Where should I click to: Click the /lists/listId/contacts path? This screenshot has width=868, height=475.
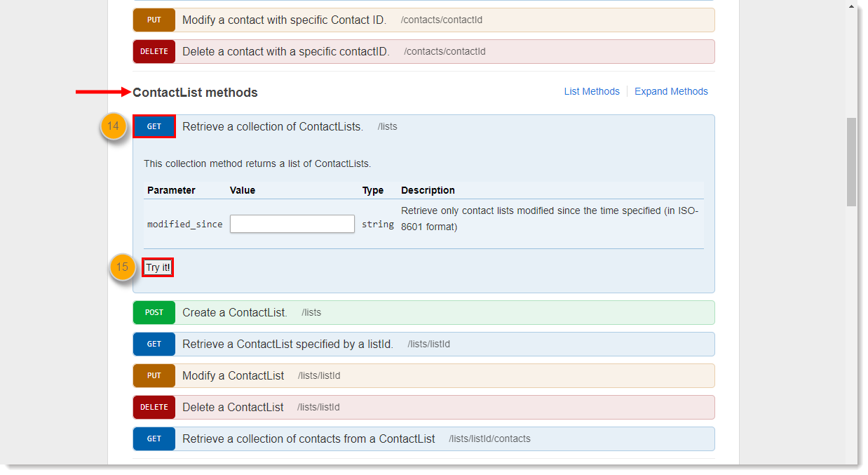point(489,439)
